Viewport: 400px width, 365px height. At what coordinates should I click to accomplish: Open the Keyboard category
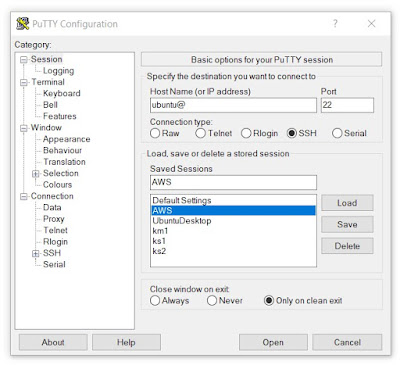[62, 93]
